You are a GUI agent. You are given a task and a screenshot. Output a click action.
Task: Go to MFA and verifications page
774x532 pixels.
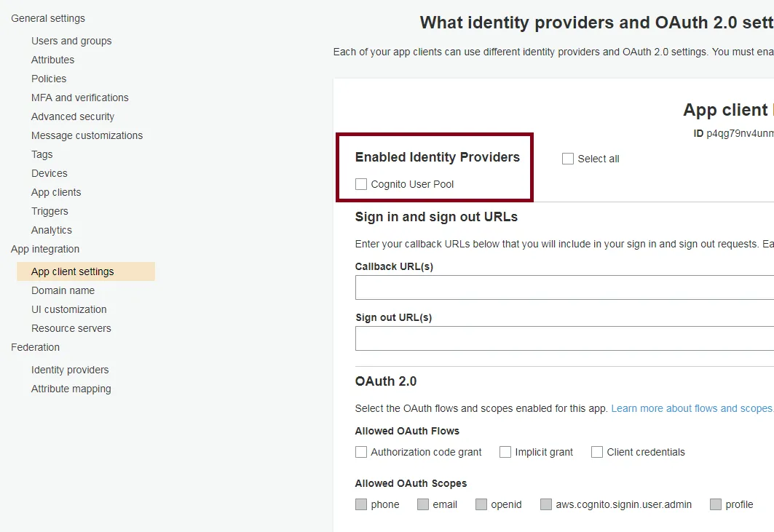[x=79, y=98]
